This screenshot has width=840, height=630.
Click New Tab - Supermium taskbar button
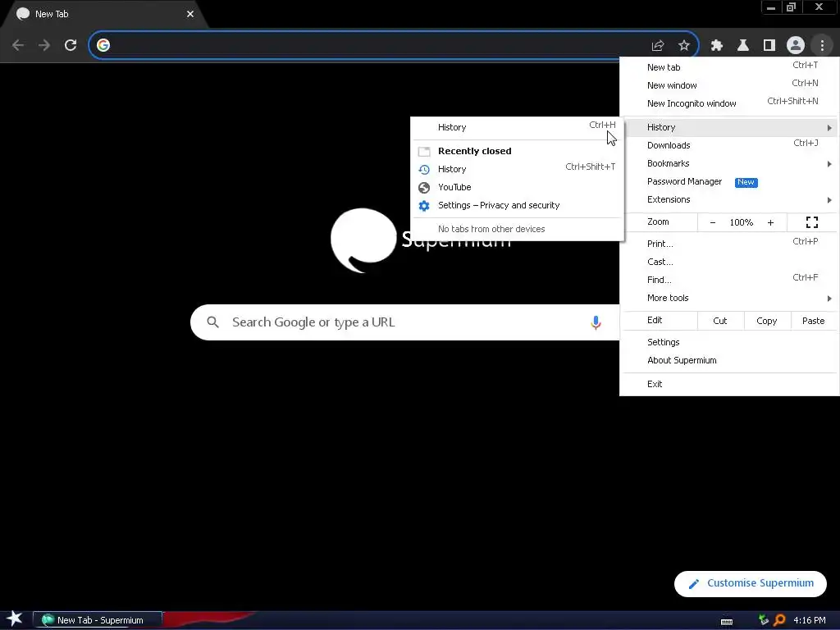[x=98, y=620]
